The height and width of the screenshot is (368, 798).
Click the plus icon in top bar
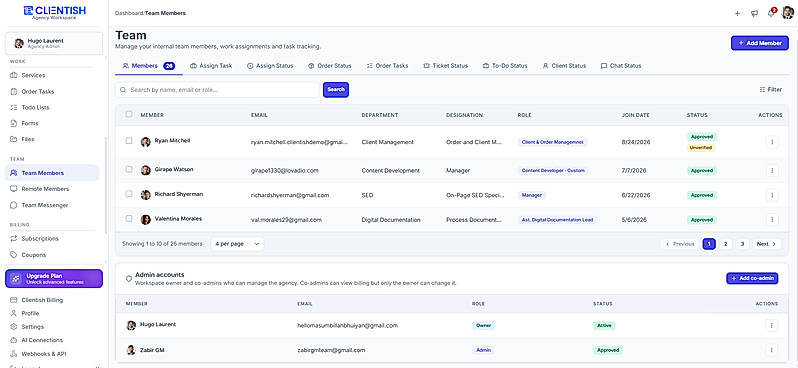click(737, 13)
